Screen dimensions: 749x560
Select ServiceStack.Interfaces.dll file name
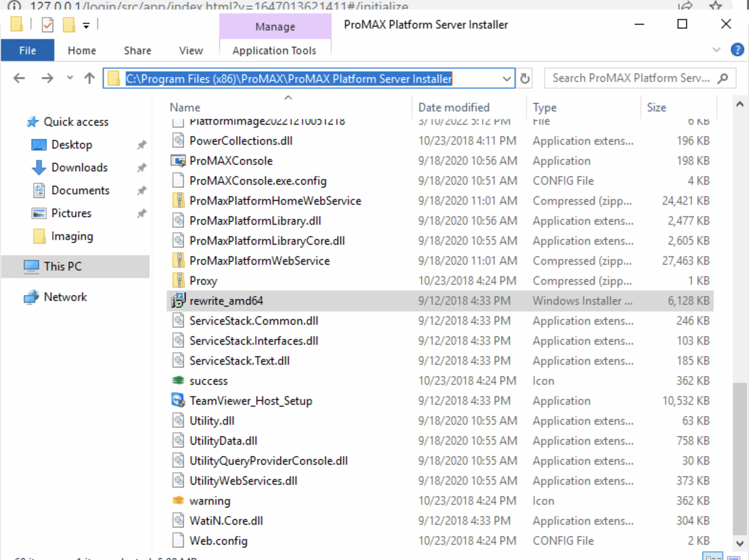coord(254,341)
